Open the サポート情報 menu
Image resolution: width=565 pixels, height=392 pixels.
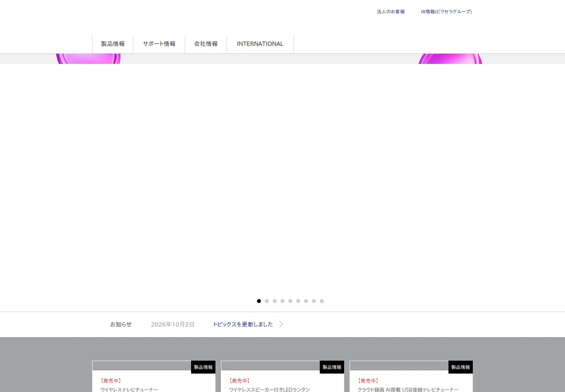click(x=159, y=44)
